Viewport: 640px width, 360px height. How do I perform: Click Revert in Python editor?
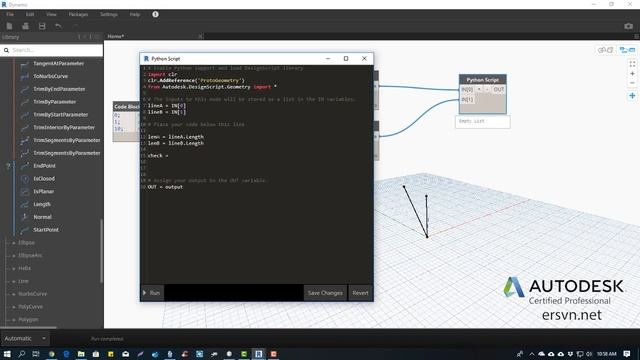(360, 293)
